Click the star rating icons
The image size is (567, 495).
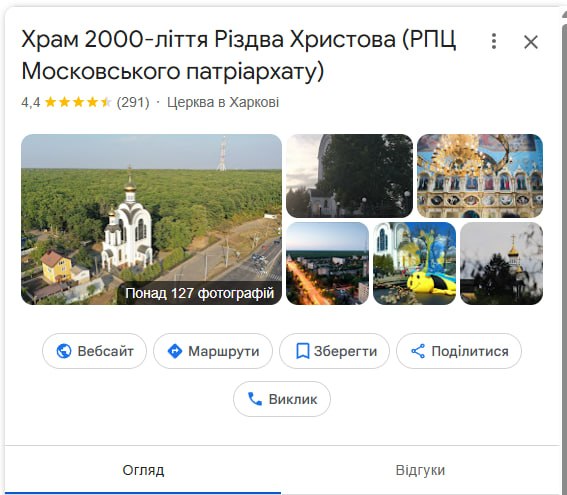tap(78, 102)
